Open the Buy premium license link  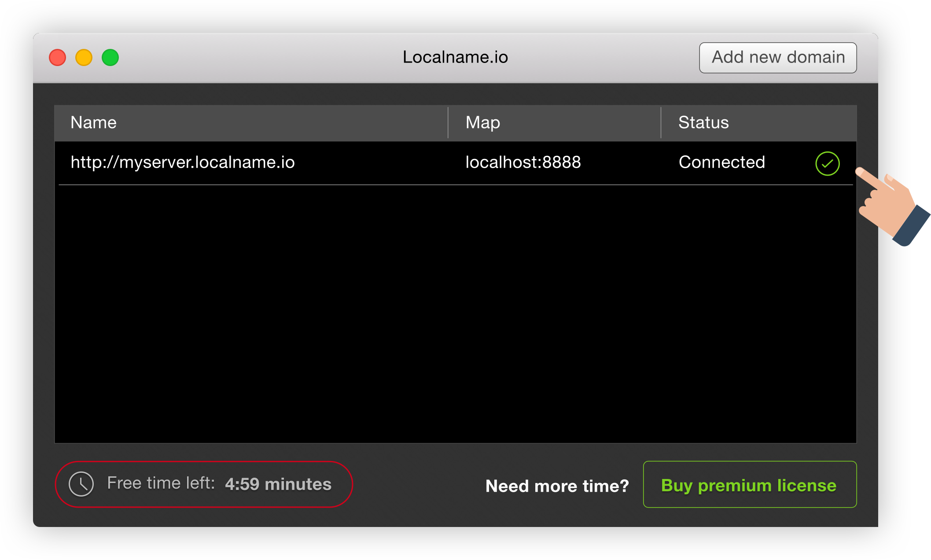point(749,485)
